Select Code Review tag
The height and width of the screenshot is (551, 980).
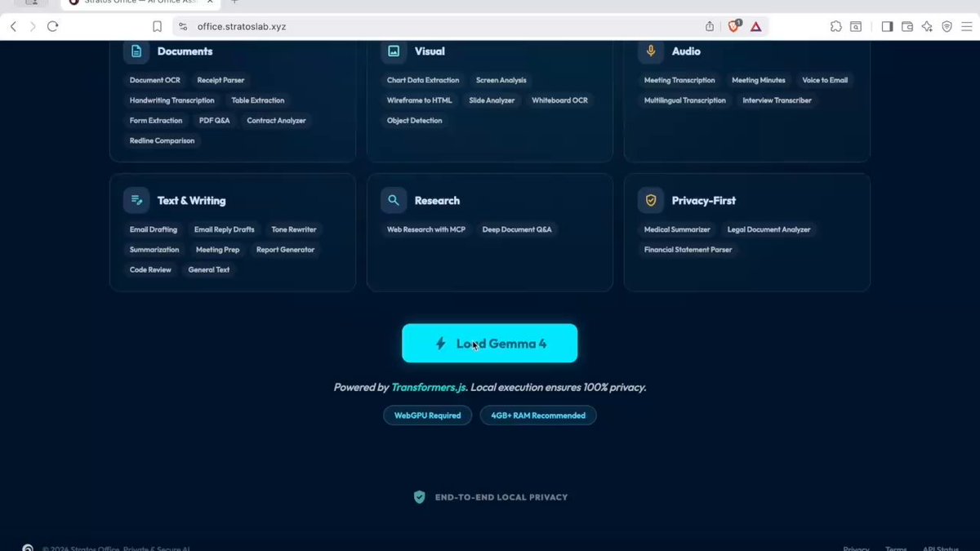[x=150, y=269]
